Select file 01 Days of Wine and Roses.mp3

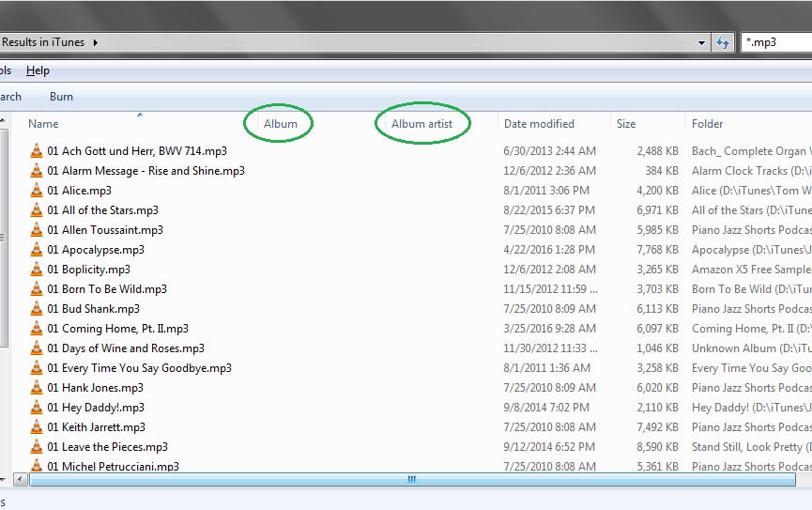126,348
